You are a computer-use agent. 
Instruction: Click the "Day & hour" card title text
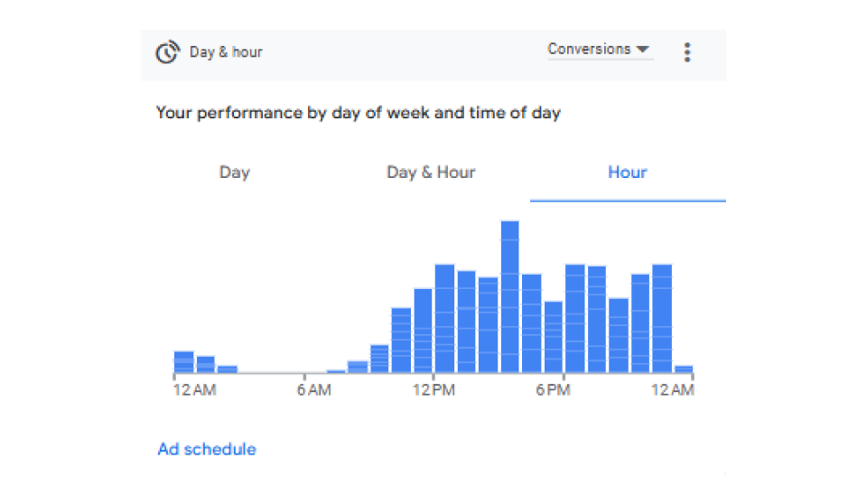226,52
